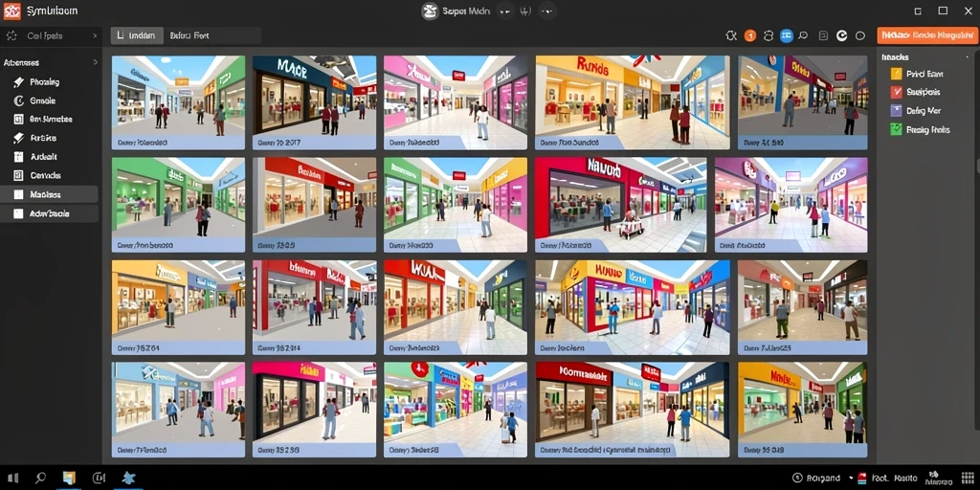Click the star icon in the Cal Ipate row
Viewport: 980px width, 490px height.
pos(13,36)
